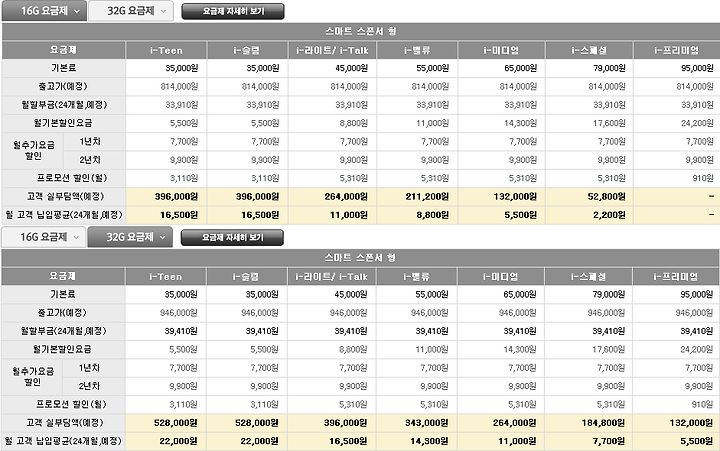Click 814,000원 in the i-Teen column
The width and height of the screenshot is (720, 451).
[179, 86]
